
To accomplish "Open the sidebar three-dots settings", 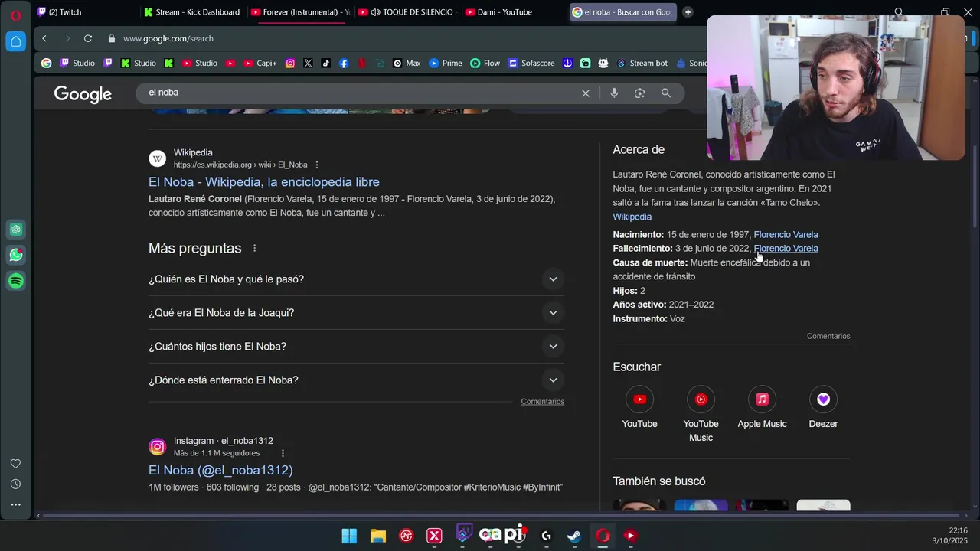I will pos(15,504).
